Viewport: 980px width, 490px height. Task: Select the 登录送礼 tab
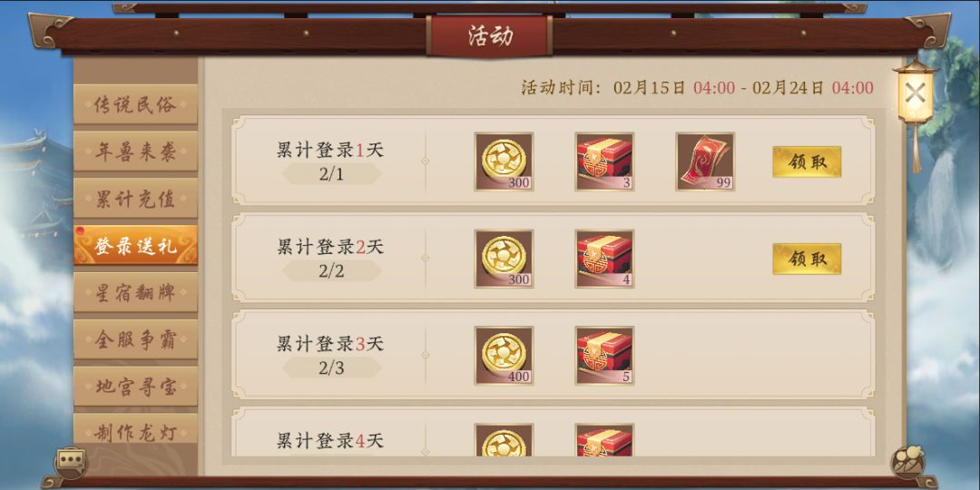point(135,245)
